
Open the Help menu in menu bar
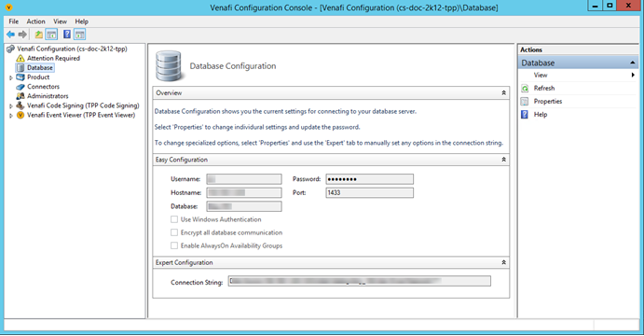coord(81,21)
